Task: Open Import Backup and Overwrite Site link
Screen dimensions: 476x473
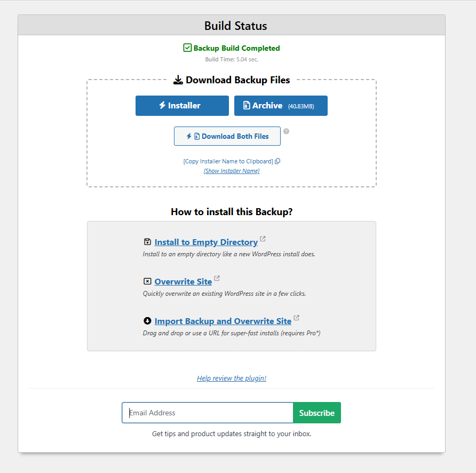Action: tap(223, 321)
